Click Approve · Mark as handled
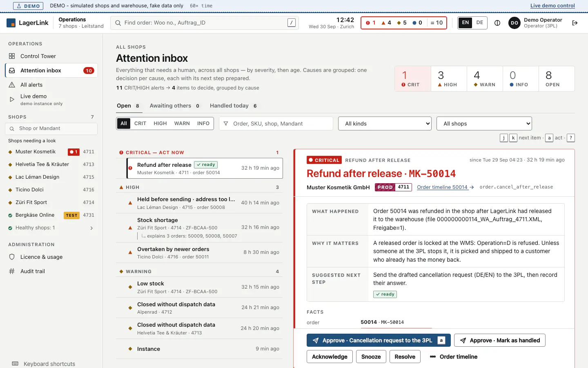The width and height of the screenshot is (588, 368). click(x=499, y=340)
